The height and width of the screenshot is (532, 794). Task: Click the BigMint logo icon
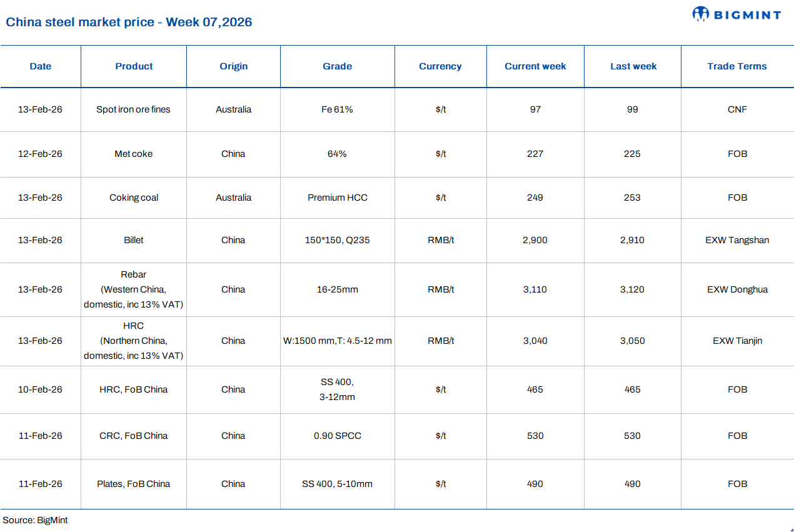click(x=701, y=14)
